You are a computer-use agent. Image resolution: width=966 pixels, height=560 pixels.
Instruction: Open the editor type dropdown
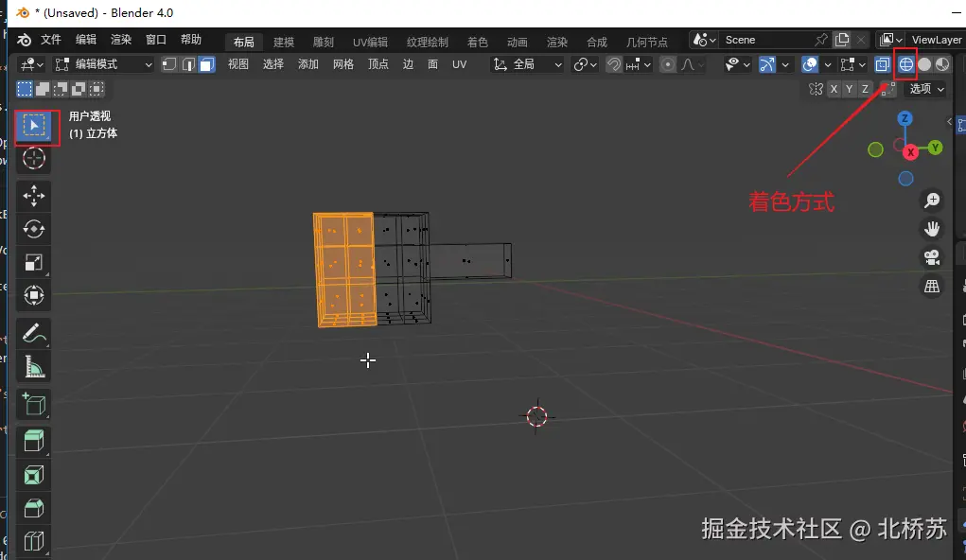[31, 64]
